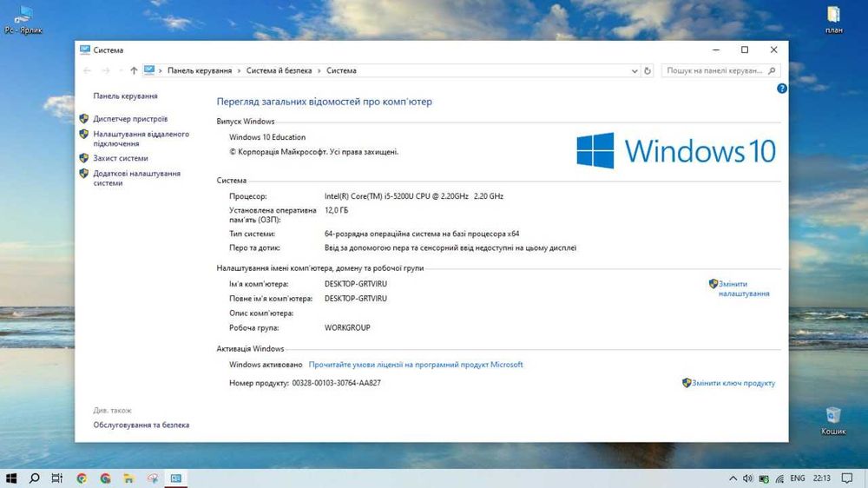Open the Action Center notifications icon
Screen dimensions: 868x488
(x=847, y=478)
